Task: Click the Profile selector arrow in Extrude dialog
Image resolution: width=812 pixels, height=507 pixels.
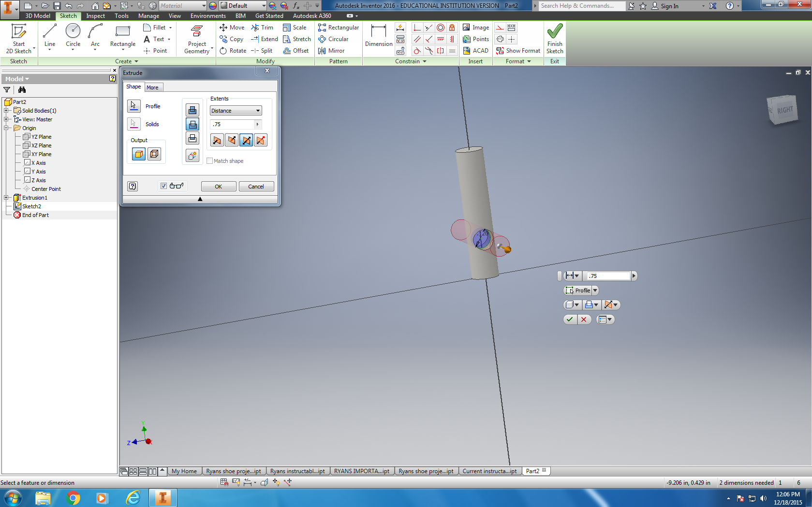Action: coord(134,106)
